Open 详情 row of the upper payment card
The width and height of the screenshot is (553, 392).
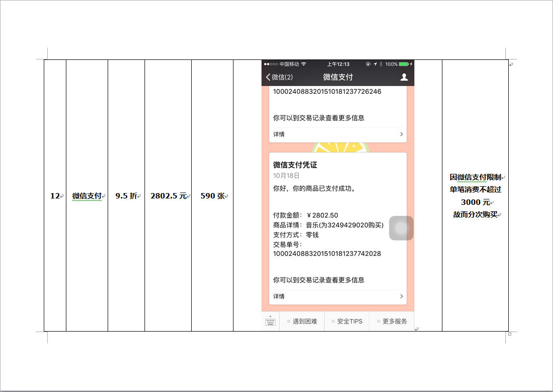(x=338, y=134)
